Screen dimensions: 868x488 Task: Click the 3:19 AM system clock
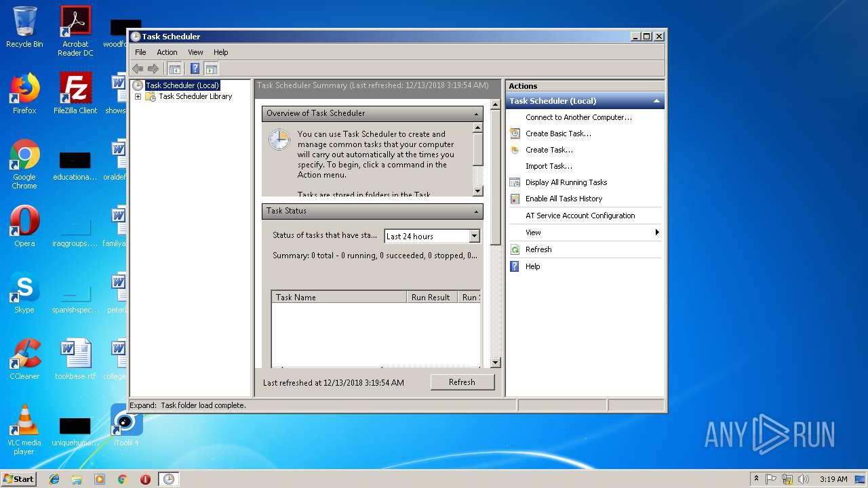pos(833,479)
